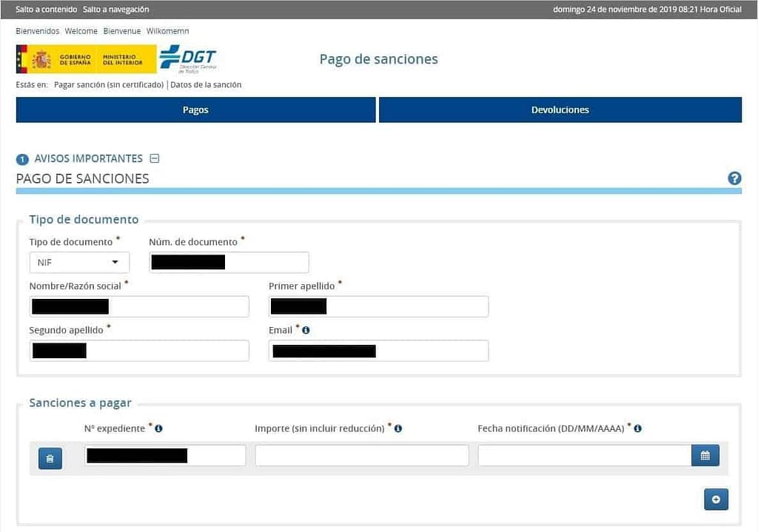Collapse Avisos Importantes with minus icon
758x532 pixels.
point(155,158)
